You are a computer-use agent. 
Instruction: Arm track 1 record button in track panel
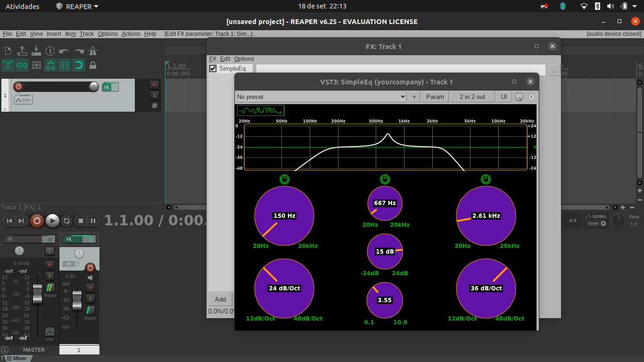click(18, 87)
